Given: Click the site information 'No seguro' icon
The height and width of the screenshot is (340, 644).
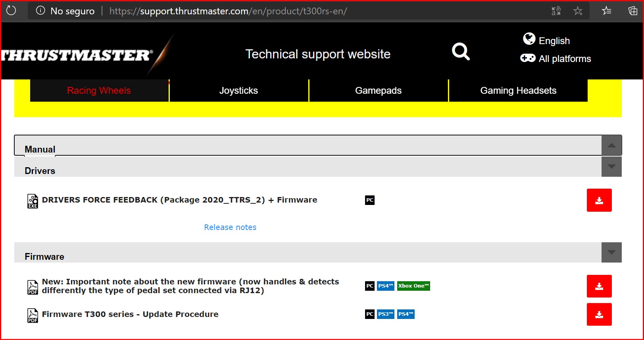Looking at the screenshot, I should 40,11.
